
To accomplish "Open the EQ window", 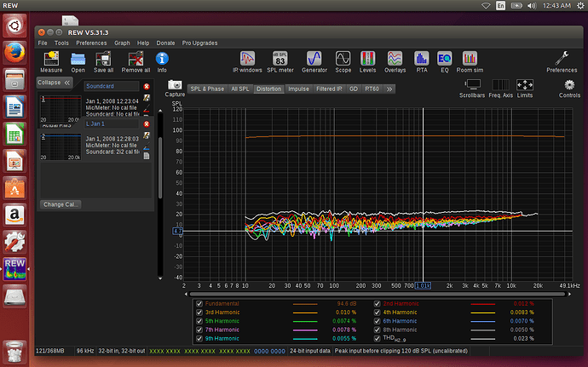I will click(444, 62).
